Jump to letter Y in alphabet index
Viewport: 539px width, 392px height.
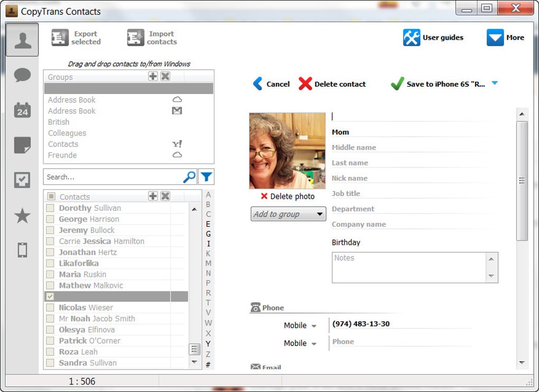tap(208, 343)
